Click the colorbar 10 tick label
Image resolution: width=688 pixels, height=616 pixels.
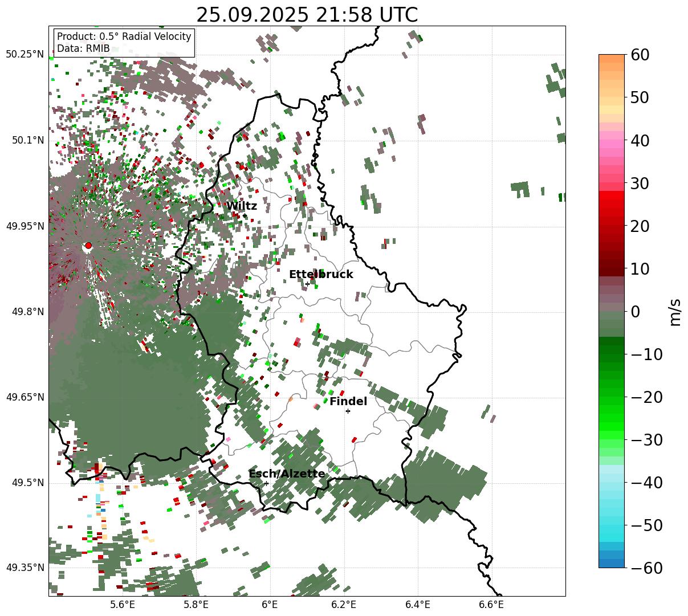[x=640, y=268]
